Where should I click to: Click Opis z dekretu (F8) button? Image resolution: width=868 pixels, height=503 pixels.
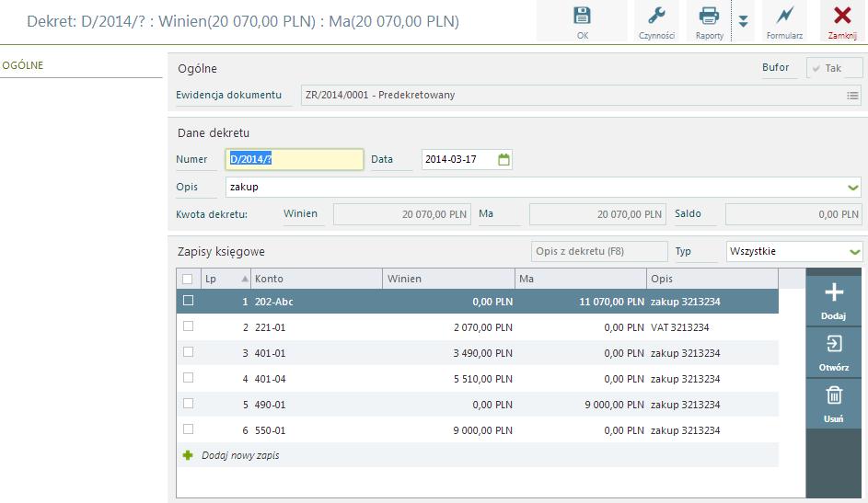[x=599, y=251]
